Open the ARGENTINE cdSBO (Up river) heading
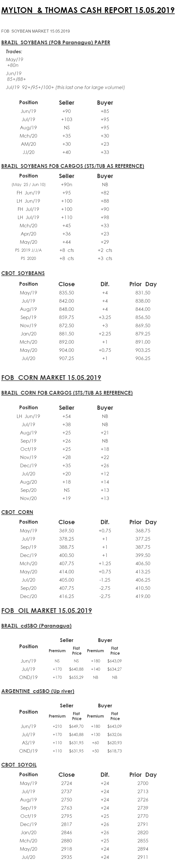The width and height of the screenshot is (177, 868). click(38, 691)
